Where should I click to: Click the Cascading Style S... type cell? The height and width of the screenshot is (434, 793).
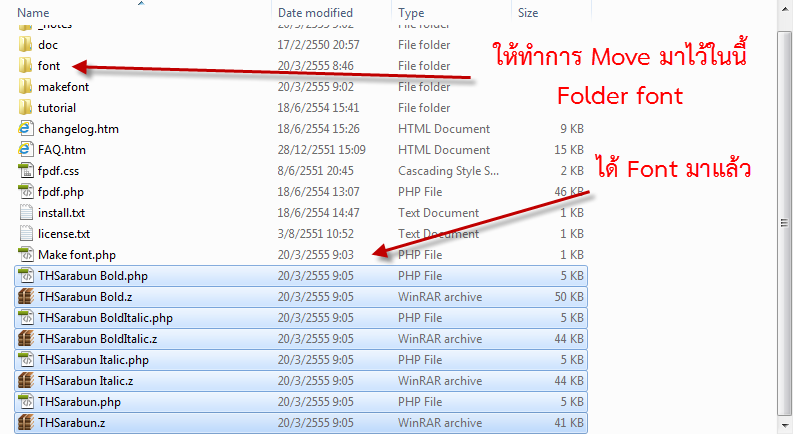[x=448, y=171]
